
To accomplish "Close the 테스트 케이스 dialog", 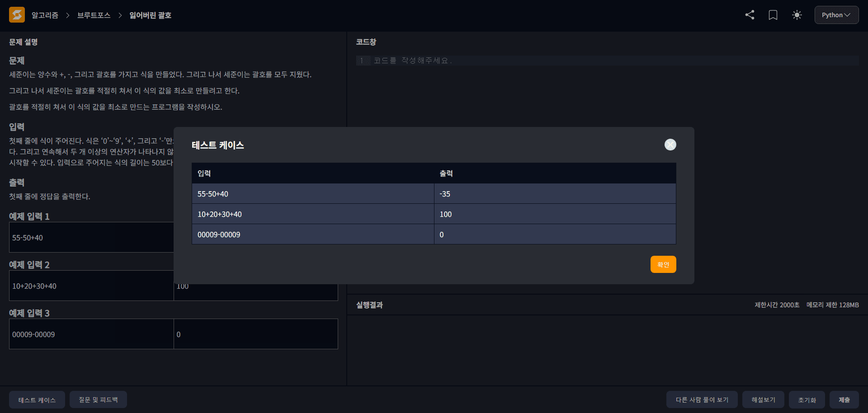I will click(x=670, y=145).
